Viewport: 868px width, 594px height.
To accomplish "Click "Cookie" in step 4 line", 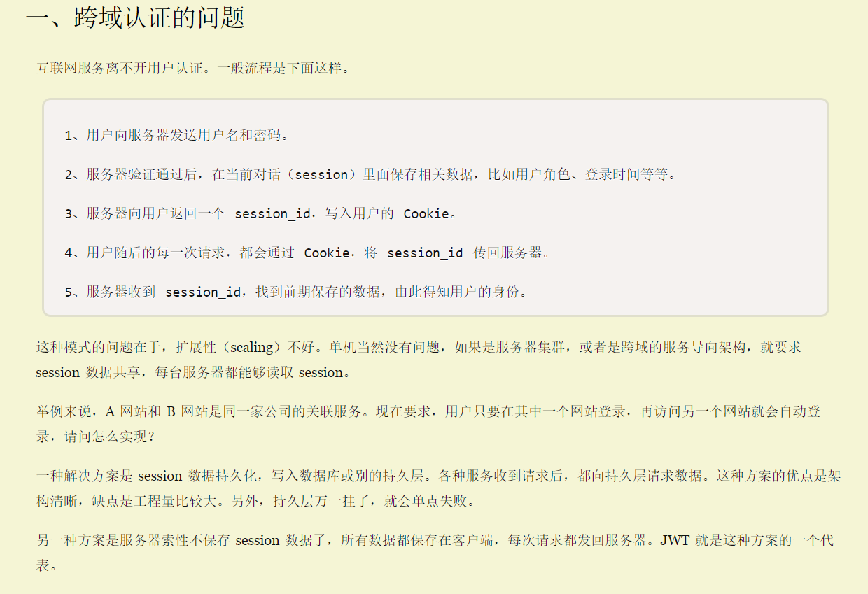I will (x=327, y=253).
